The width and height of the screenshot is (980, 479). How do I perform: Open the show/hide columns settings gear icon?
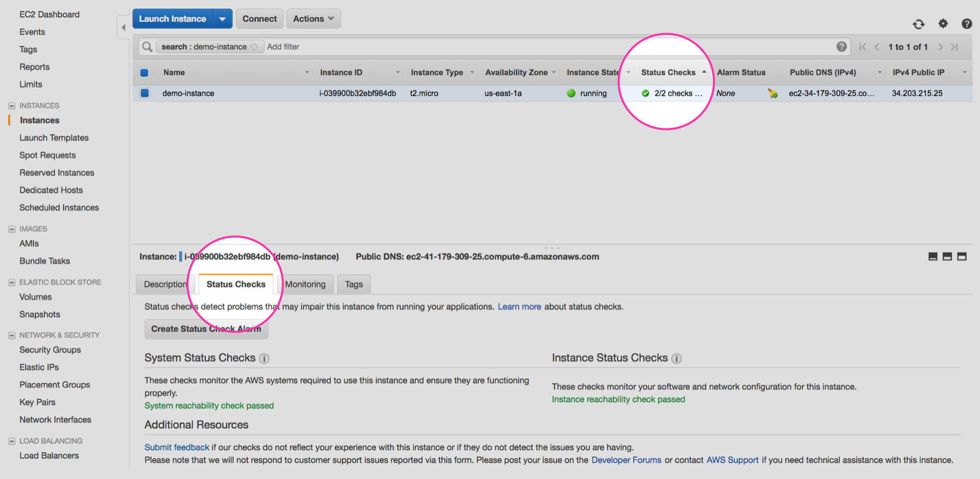click(x=943, y=24)
